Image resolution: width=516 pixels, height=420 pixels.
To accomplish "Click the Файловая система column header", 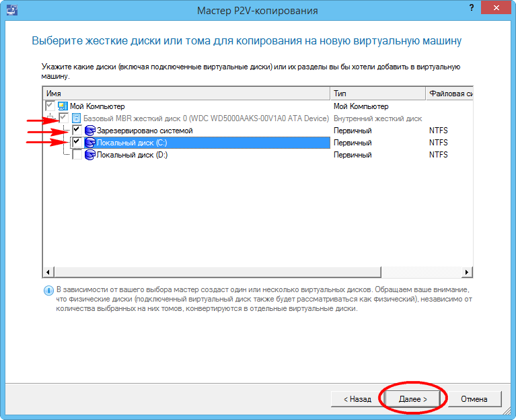I will 449,94.
